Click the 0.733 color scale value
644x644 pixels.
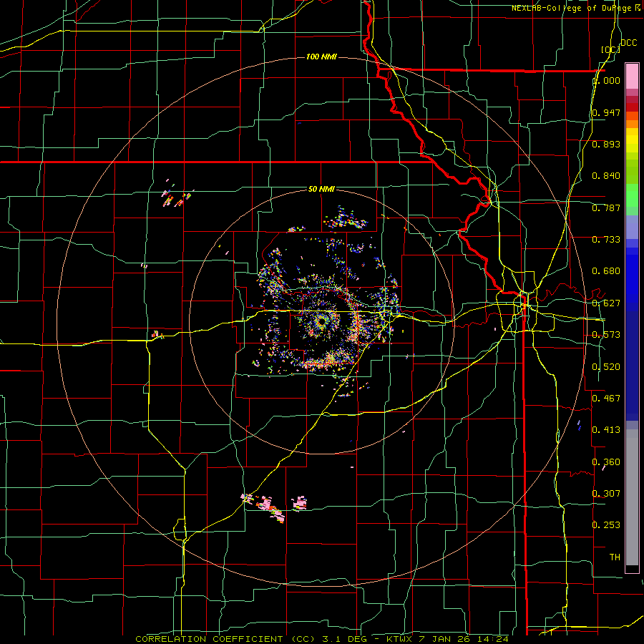606,240
